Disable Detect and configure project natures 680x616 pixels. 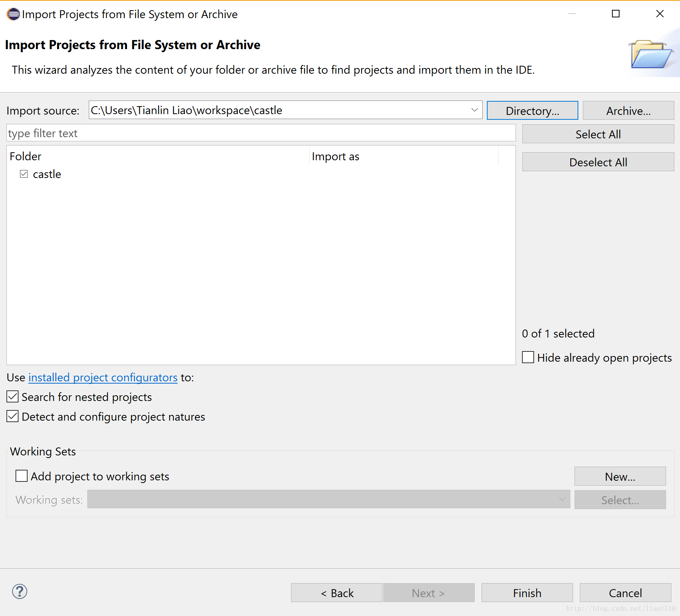[12, 416]
